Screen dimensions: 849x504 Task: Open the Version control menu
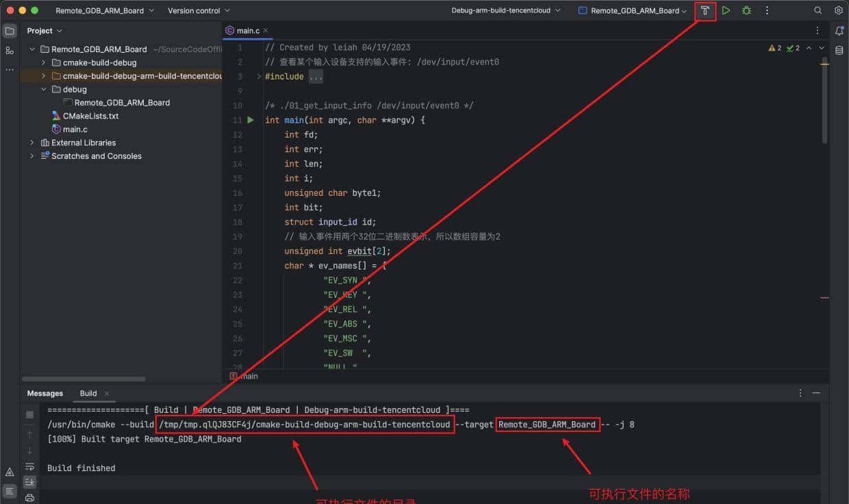[199, 11]
